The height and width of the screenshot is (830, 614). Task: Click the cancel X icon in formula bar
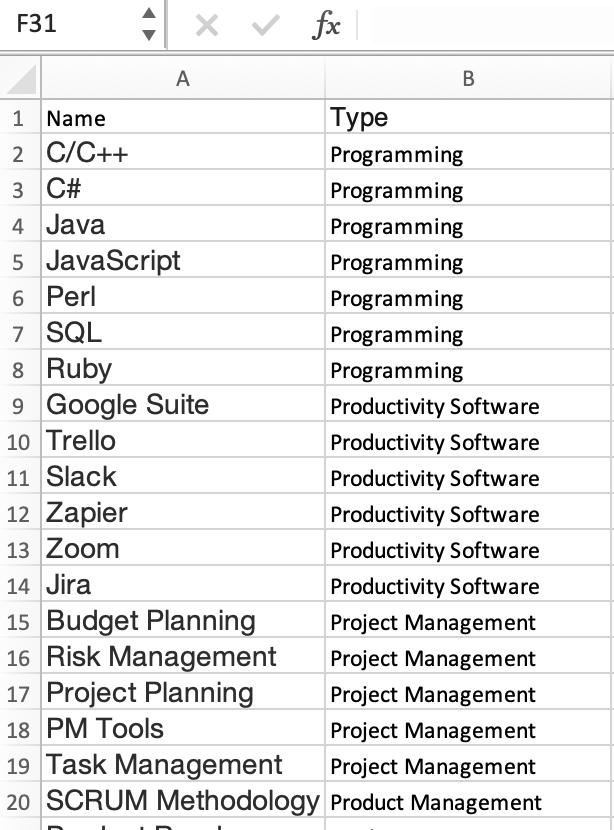[206, 25]
